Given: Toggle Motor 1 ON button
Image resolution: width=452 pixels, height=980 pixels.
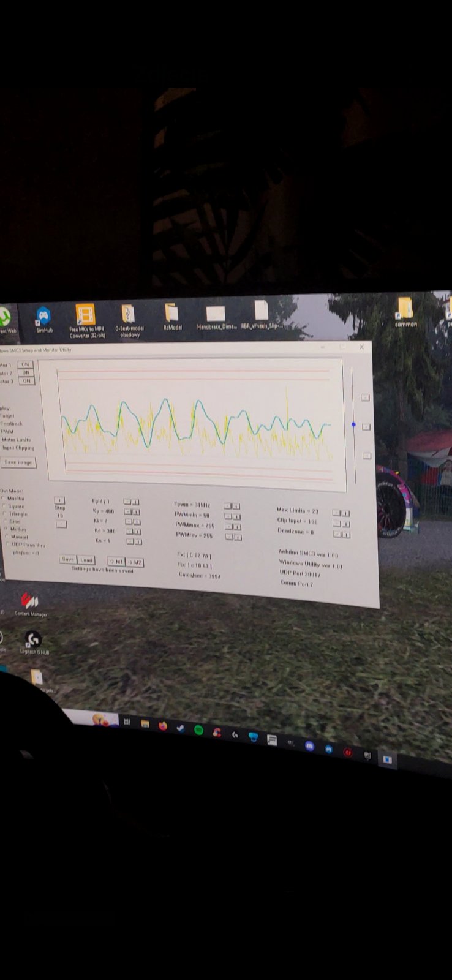Looking at the screenshot, I should coord(26,364).
